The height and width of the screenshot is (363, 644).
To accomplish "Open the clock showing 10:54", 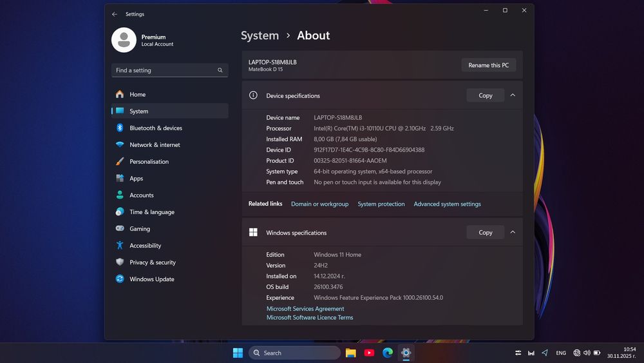I will (621, 353).
